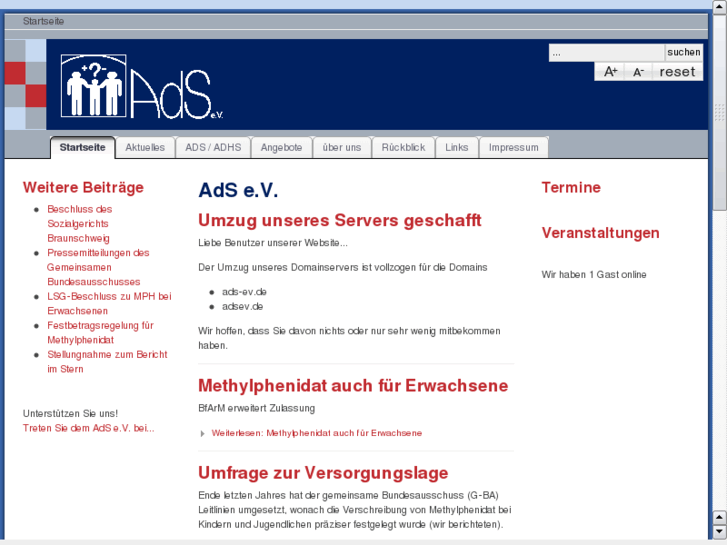Image resolution: width=727 pixels, height=545 pixels.
Task: Increase font size with A+ button
Action: click(610, 71)
